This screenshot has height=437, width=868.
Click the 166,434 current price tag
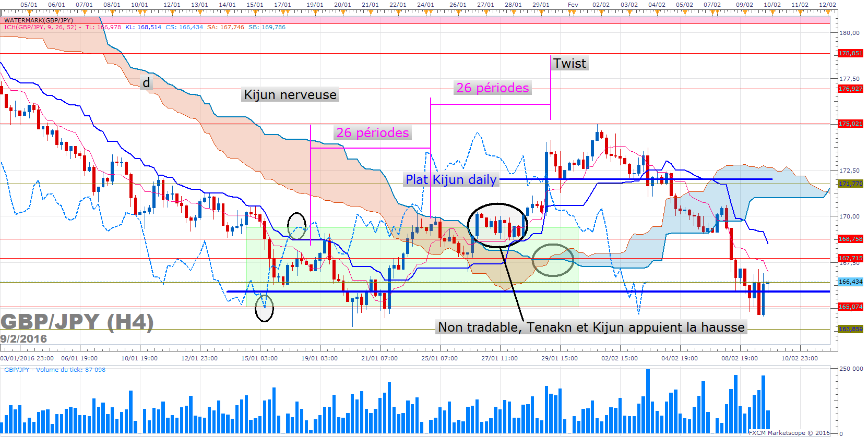click(850, 282)
